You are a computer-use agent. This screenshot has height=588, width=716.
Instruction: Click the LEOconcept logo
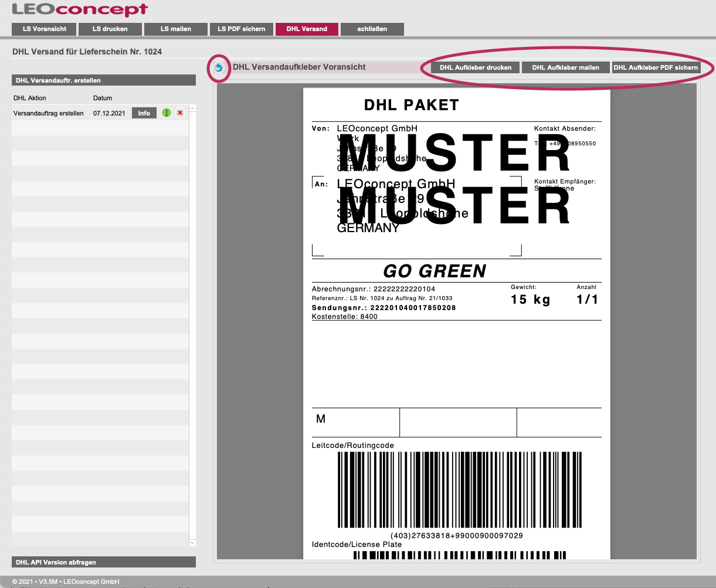[80, 10]
